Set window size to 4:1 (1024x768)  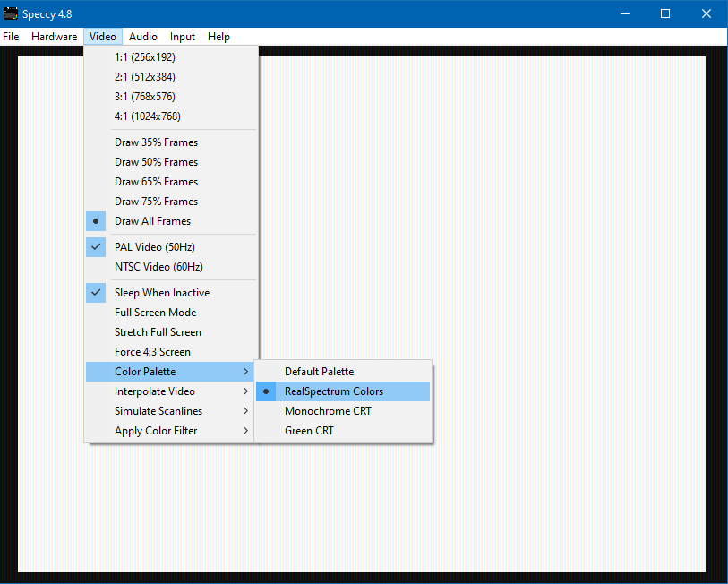click(x=171, y=116)
